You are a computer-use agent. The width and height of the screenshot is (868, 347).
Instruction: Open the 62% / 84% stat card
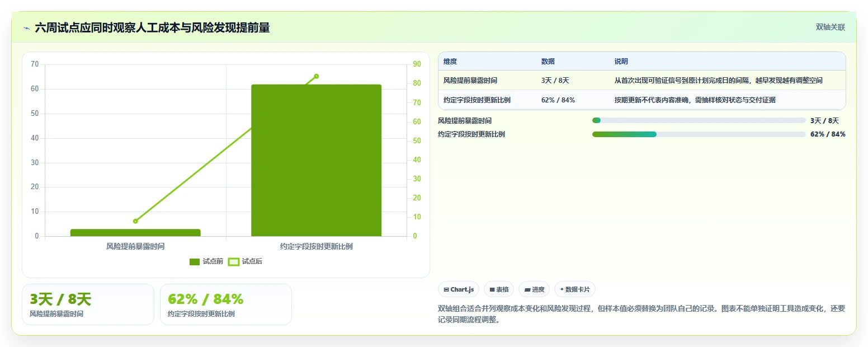click(x=226, y=304)
